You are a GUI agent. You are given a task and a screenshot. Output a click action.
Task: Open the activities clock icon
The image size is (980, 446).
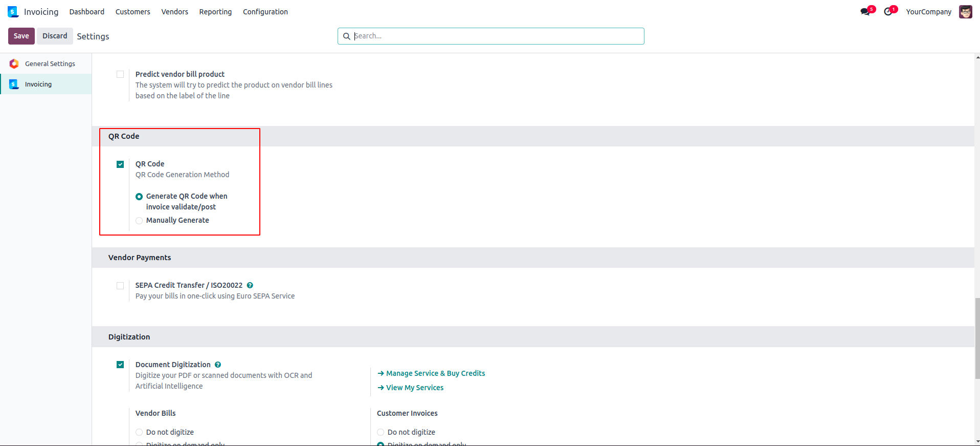click(x=888, y=12)
